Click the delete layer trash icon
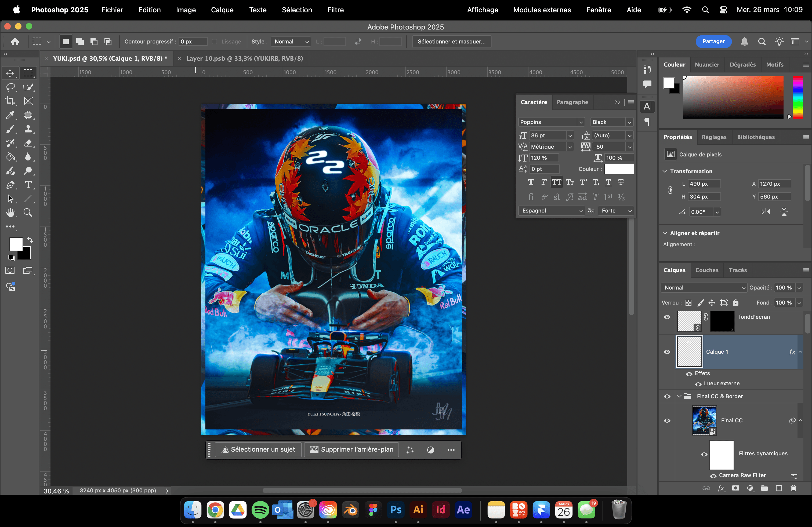Image resolution: width=812 pixels, height=527 pixels. pyautogui.click(x=793, y=488)
